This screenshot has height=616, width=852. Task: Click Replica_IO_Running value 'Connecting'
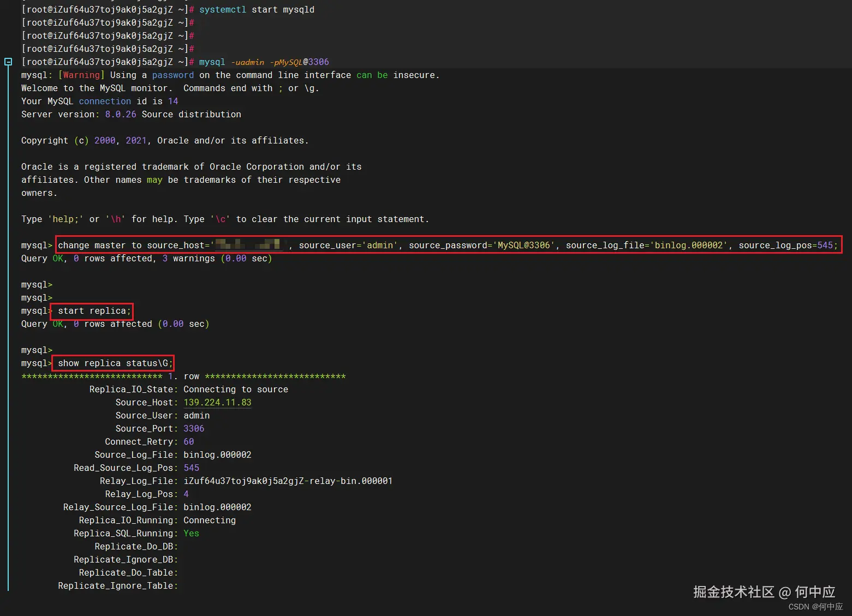[210, 521]
